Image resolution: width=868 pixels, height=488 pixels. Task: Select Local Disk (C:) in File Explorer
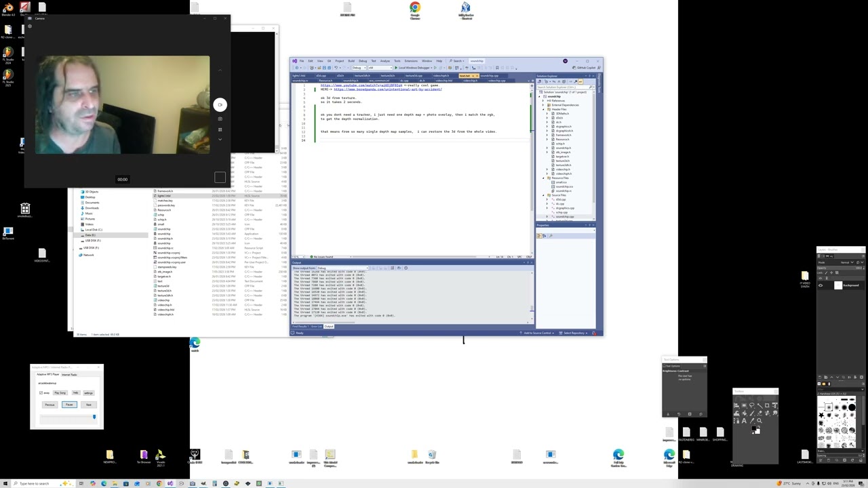94,230
